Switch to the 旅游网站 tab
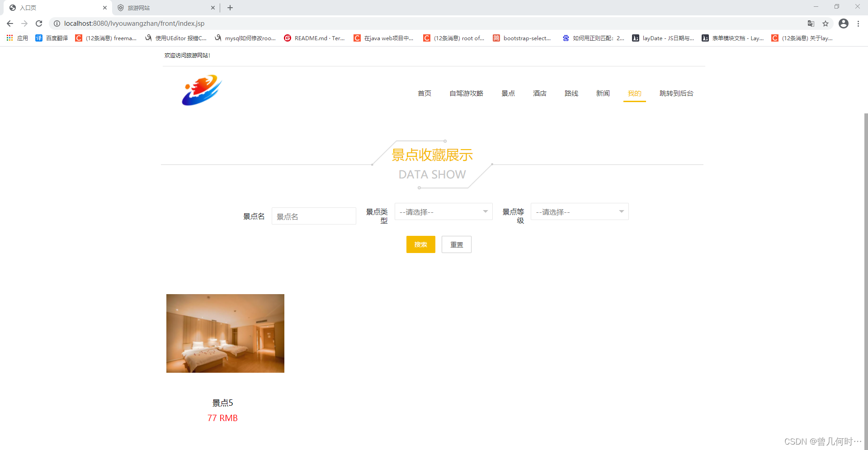The width and height of the screenshot is (868, 450). pos(165,8)
